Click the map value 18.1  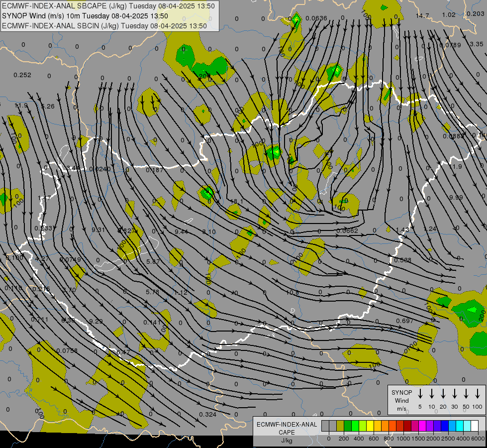tap(237, 202)
